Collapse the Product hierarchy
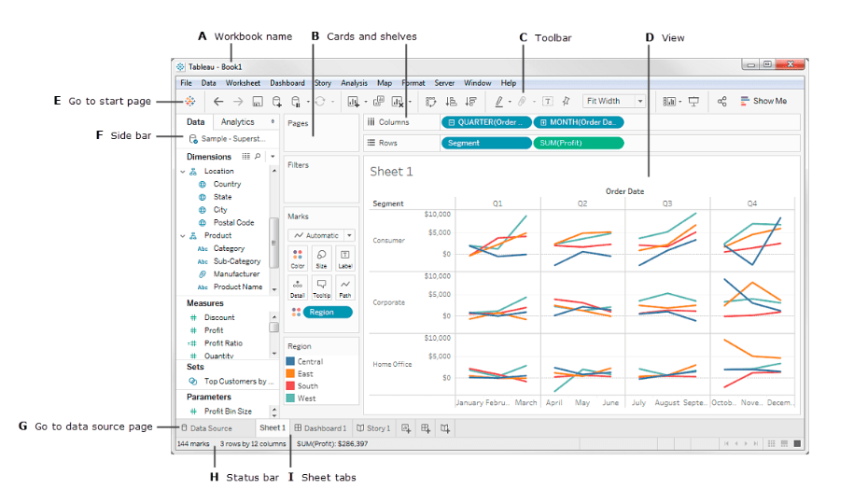The height and width of the screenshot is (489, 868). (183, 236)
